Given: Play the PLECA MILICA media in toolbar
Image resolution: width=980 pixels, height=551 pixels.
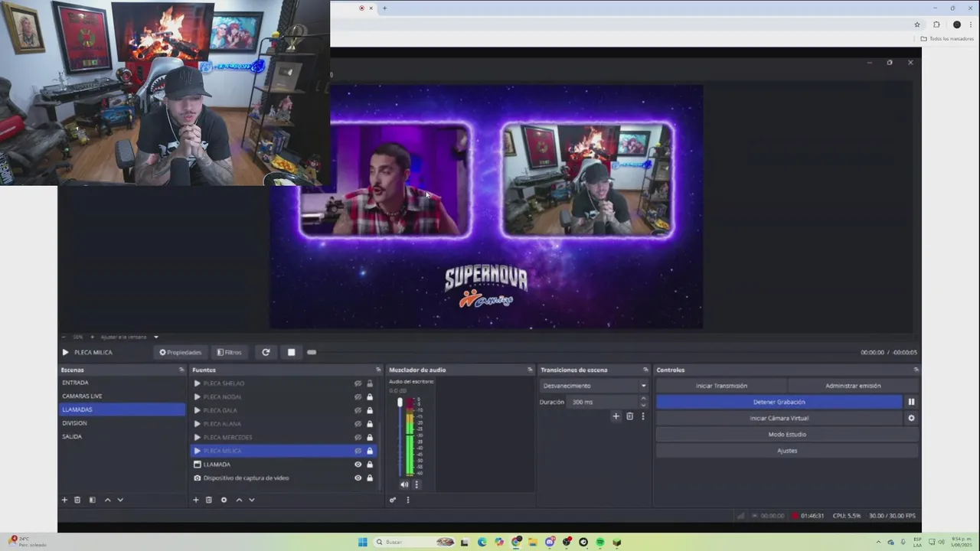Looking at the screenshot, I should click(65, 352).
